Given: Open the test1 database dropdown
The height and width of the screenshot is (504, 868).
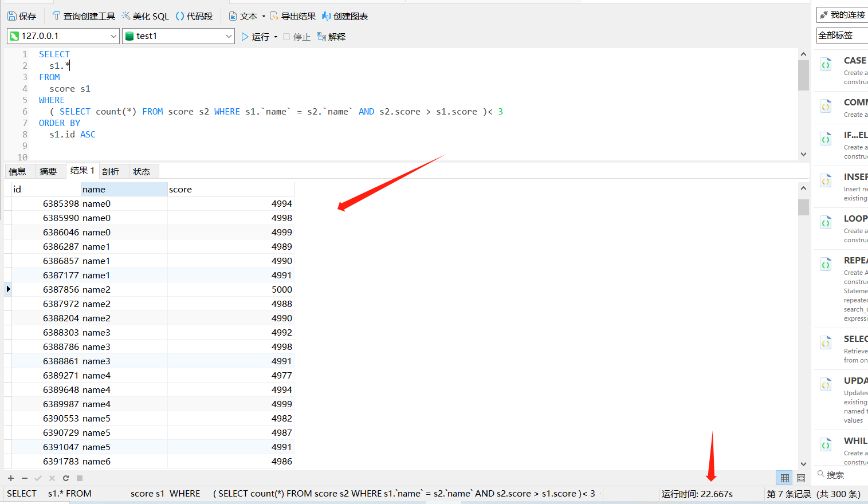Looking at the screenshot, I should point(179,36).
